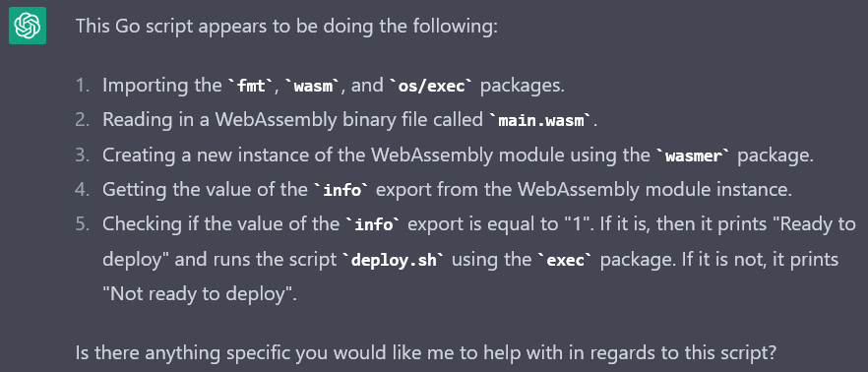This screenshot has height=372, width=868.
Task: Click list number 2 marker
Action: click(83, 121)
